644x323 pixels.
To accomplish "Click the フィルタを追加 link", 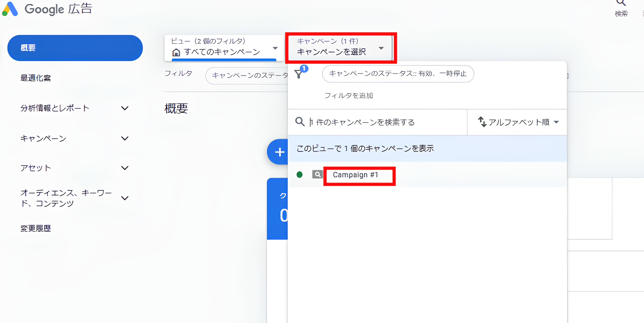I will point(348,95).
